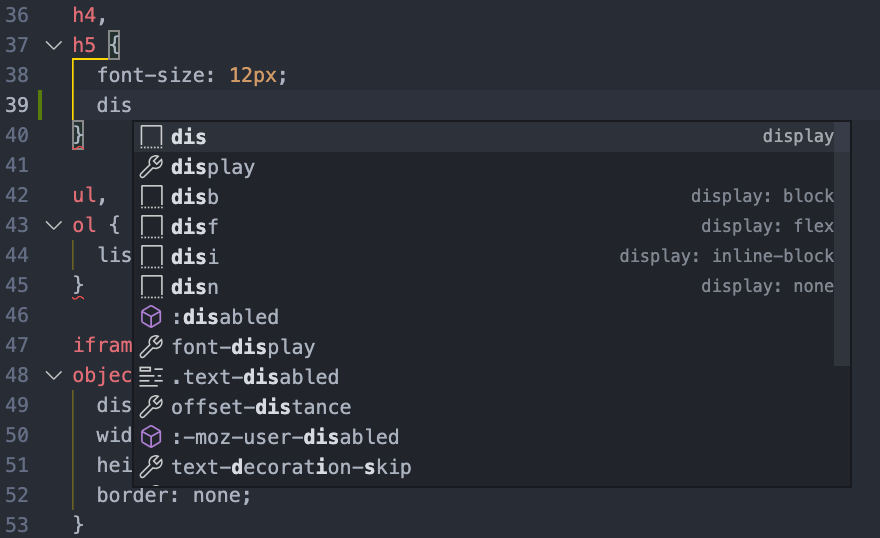The width and height of the screenshot is (880, 538).
Task: Click line number 39 in the gutter
Action: 17,105
